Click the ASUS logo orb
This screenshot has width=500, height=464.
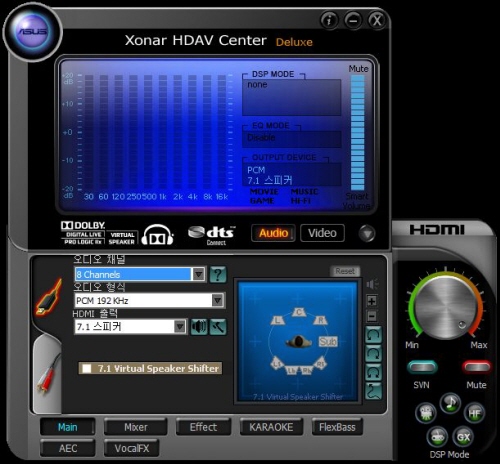coord(32,32)
